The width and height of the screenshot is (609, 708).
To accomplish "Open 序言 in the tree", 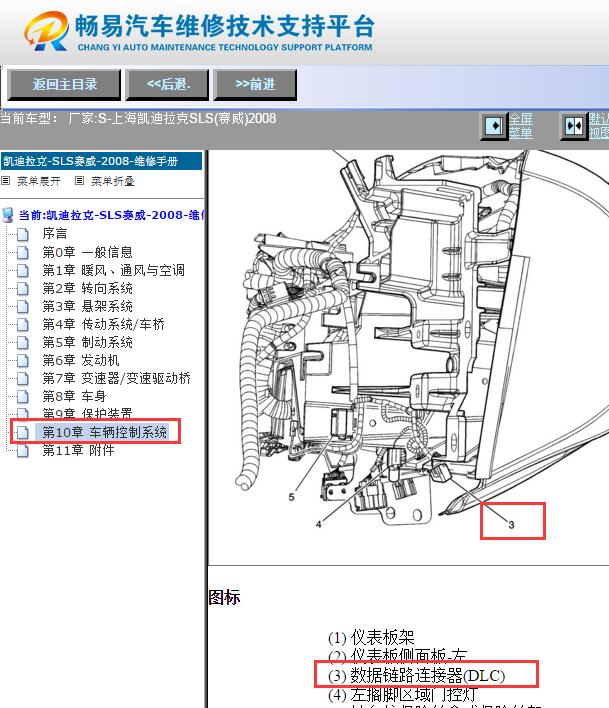I will [55, 233].
